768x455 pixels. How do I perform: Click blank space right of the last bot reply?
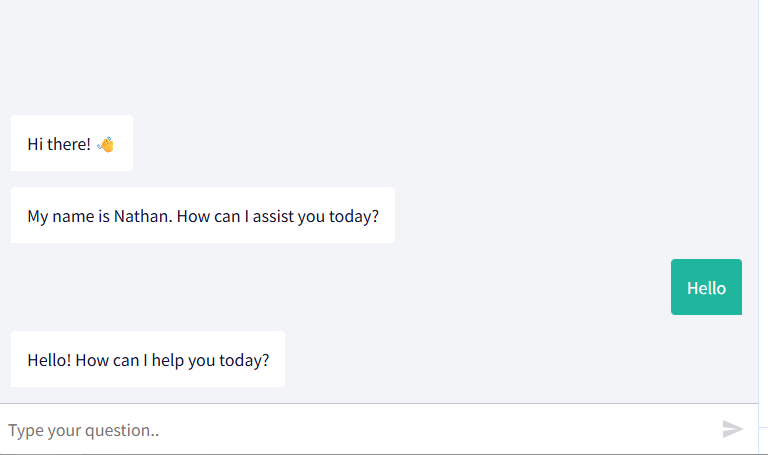[x=500, y=359]
